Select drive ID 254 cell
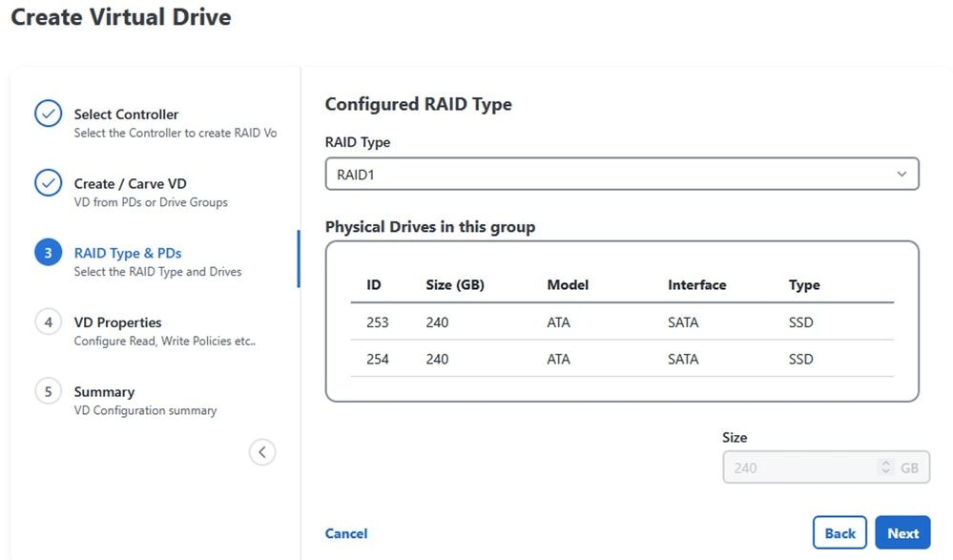The height and width of the screenshot is (560, 953). 378,359
